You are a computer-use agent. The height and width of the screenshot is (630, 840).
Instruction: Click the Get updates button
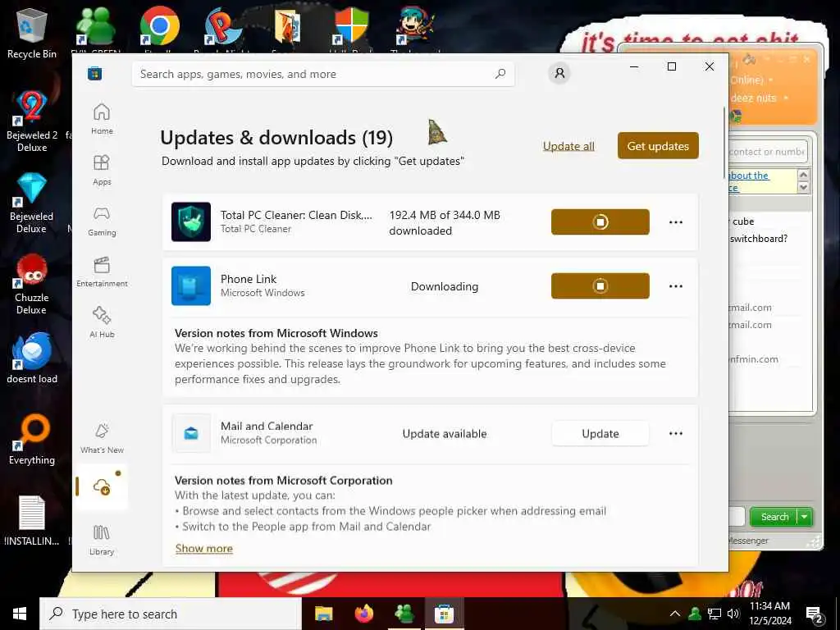(x=658, y=146)
